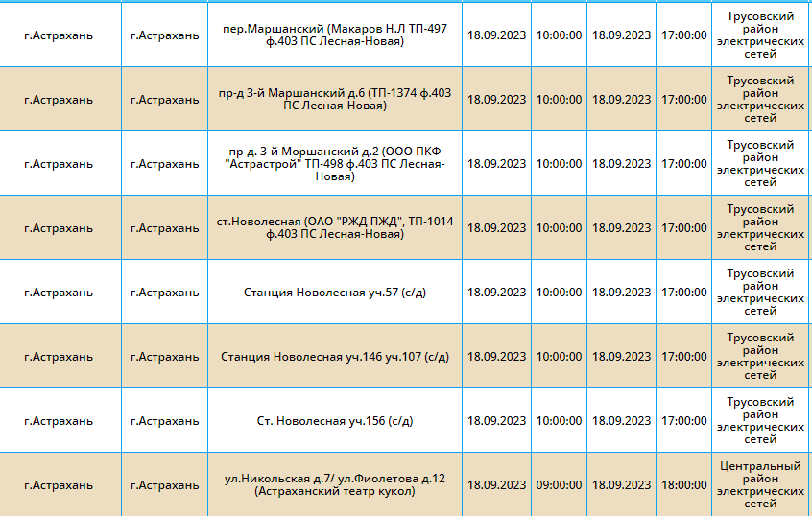Image resolution: width=812 pixels, height=516 pixels.
Task: Click 10:00:00 in the Новолесная уч.156 row
Action: click(x=559, y=421)
